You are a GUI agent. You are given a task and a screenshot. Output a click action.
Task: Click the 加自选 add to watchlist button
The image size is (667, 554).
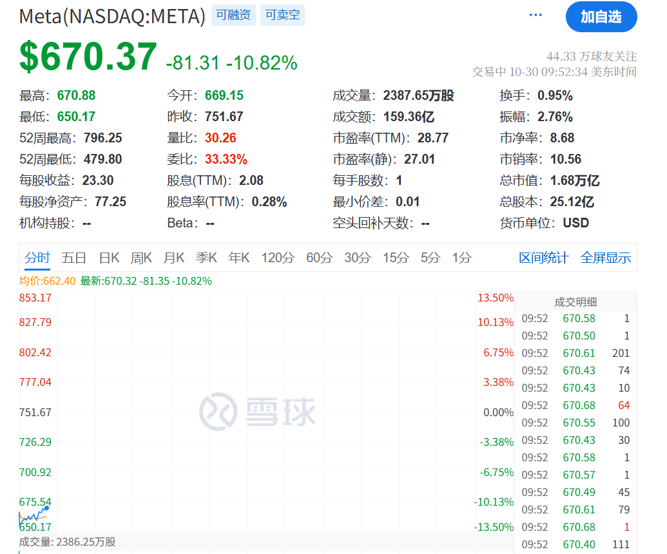point(601,17)
